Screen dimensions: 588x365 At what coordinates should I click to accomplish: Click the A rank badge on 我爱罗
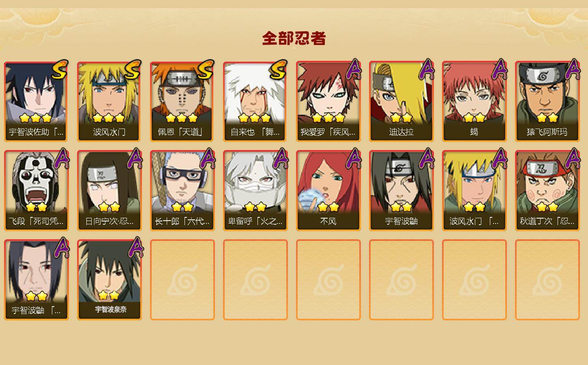(x=354, y=69)
